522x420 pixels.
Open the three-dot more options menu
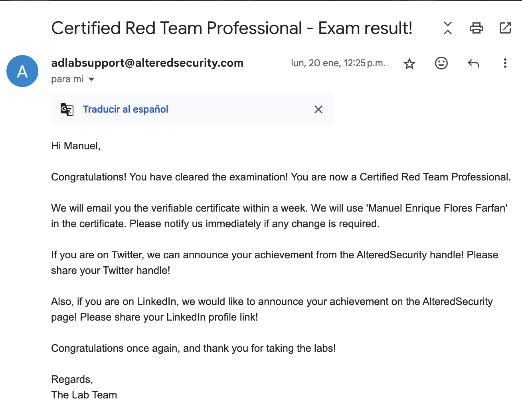[505, 63]
